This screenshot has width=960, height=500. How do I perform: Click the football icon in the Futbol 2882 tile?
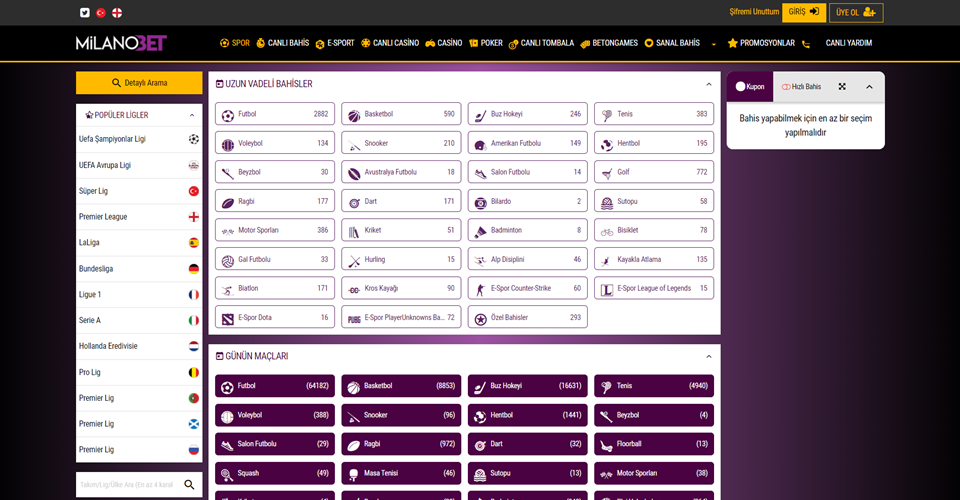(x=228, y=115)
